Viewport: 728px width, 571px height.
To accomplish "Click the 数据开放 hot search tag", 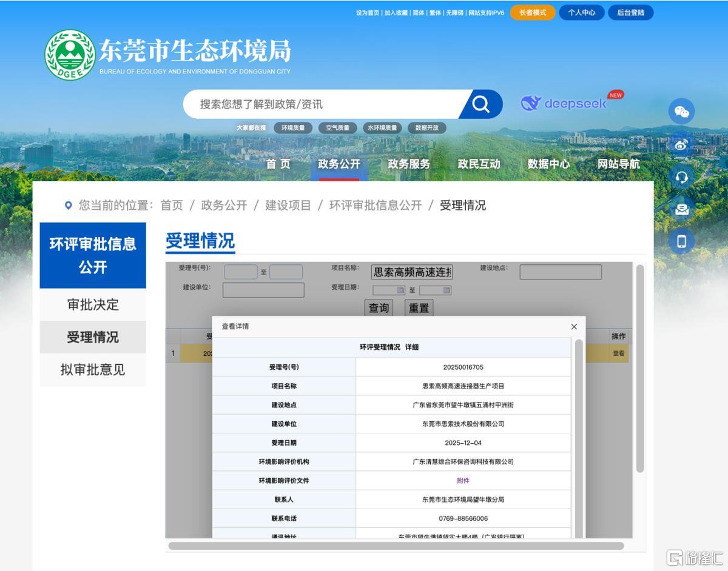I will [x=427, y=128].
